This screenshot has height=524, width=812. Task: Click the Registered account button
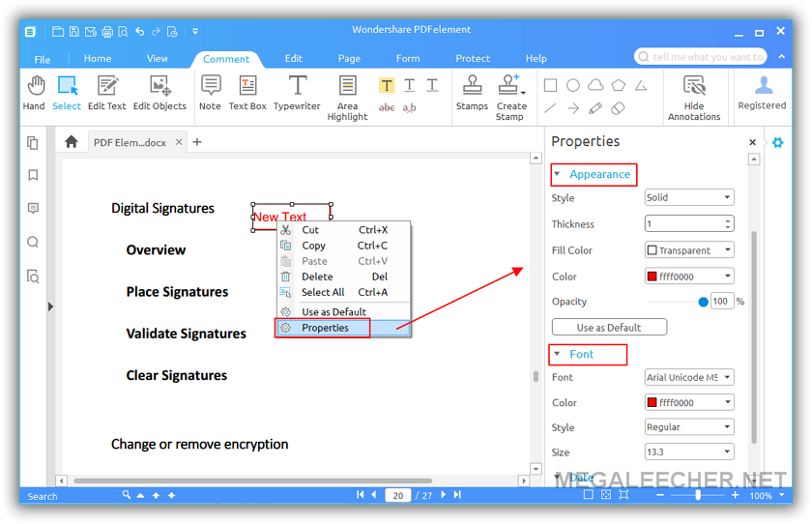coord(762,93)
